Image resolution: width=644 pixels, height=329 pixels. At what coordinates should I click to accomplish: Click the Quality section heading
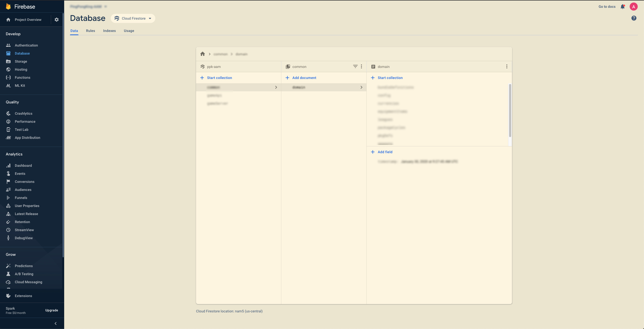[x=12, y=102]
